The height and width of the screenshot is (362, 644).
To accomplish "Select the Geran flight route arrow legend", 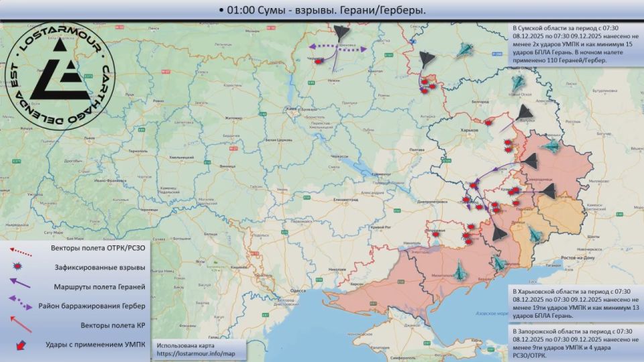I will 19,283.
